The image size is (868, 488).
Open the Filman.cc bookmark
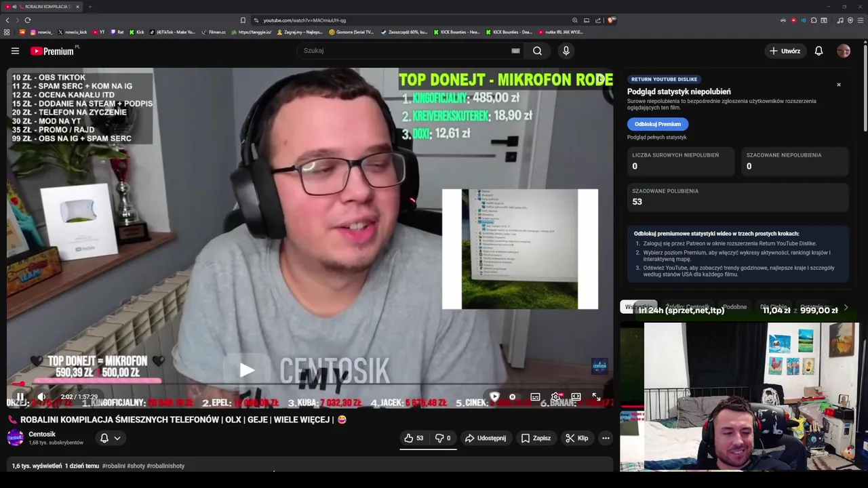pos(214,32)
